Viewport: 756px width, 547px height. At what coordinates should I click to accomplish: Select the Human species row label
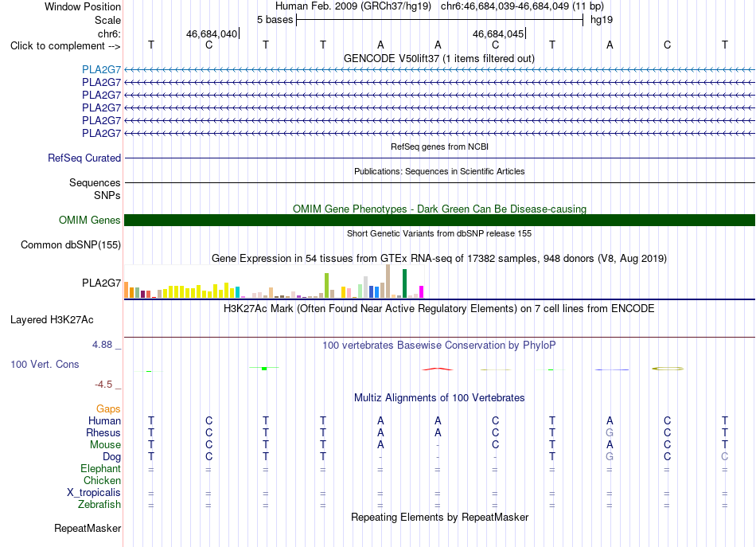coord(104,420)
